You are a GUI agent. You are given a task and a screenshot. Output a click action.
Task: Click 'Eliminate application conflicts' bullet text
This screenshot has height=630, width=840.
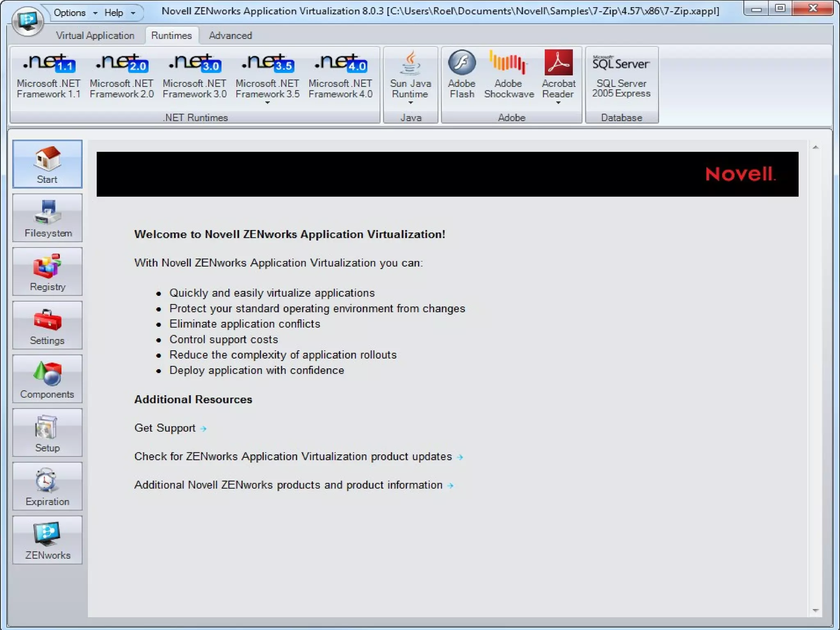244,324
